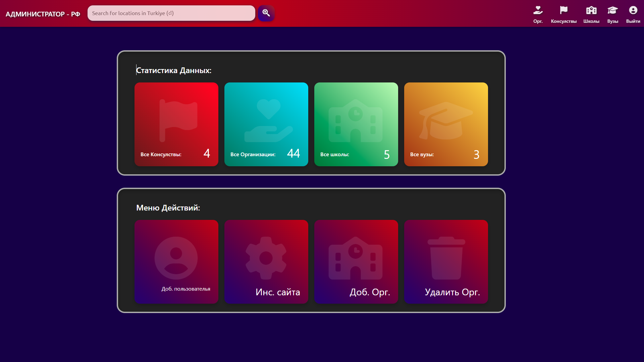Click the Вузы nav label

coord(612,21)
